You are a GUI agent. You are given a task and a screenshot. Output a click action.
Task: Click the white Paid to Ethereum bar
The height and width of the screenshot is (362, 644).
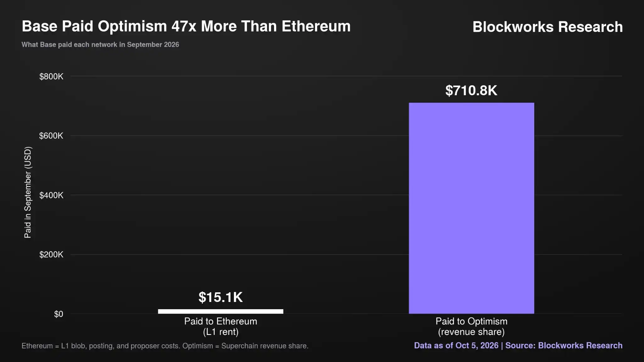[220, 311]
